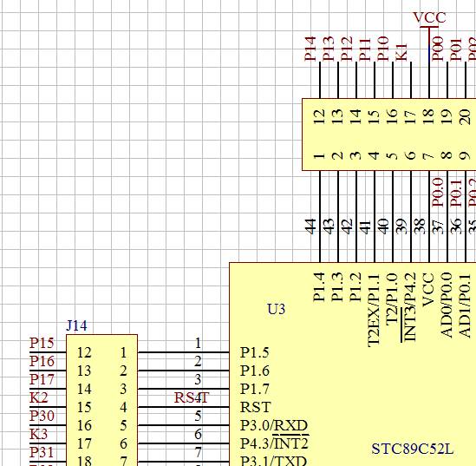
Task: Click the P30 net label
Action: 42,416
